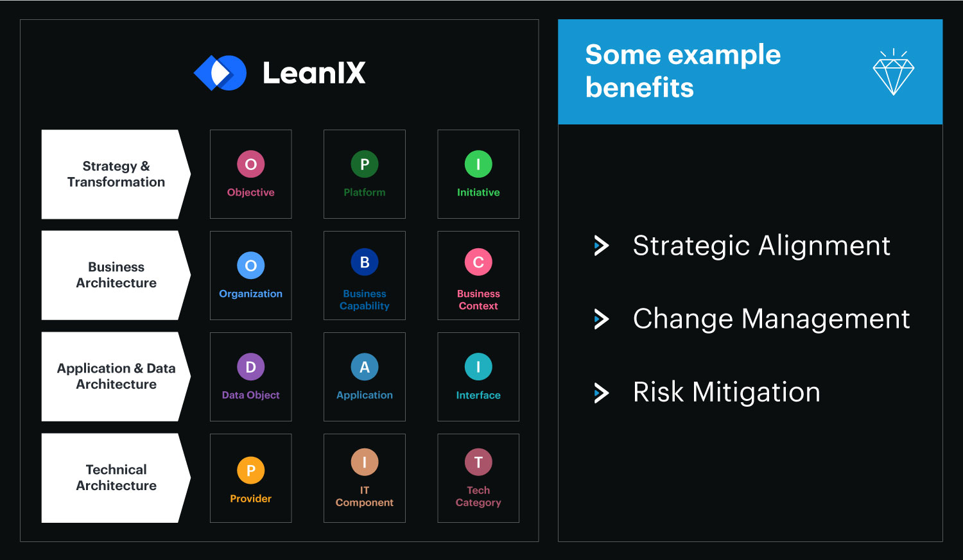Select the green Platform circle icon
Screen dimensions: 963x560
[365, 164]
